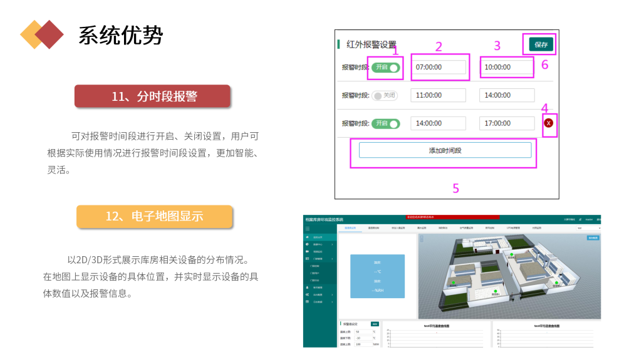
Task: Disable the first 开启 alarm period toggle
Action: tap(386, 67)
